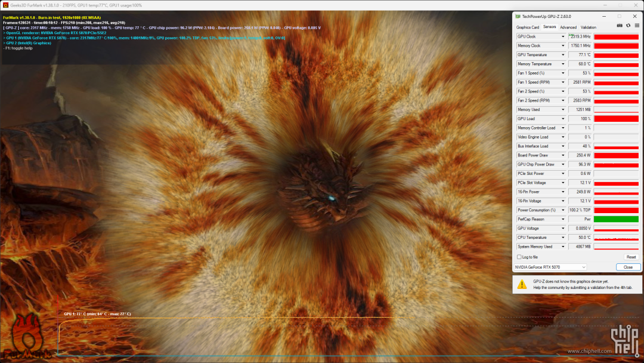Image resolution: width=644 pixels, height=363 pixels.
Task: Click the Power Consumption value '100.2 % TDP'
Action: (x=580, y=210)
